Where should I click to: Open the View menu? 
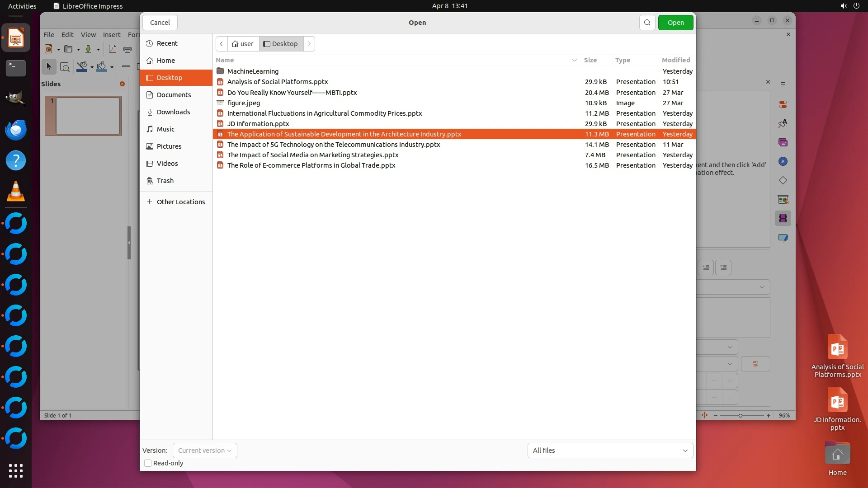[88, 35]
